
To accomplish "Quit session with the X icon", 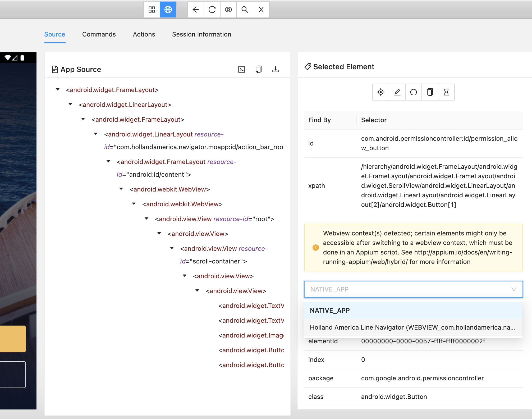I will pyautogui.click(x=261, y=10).
